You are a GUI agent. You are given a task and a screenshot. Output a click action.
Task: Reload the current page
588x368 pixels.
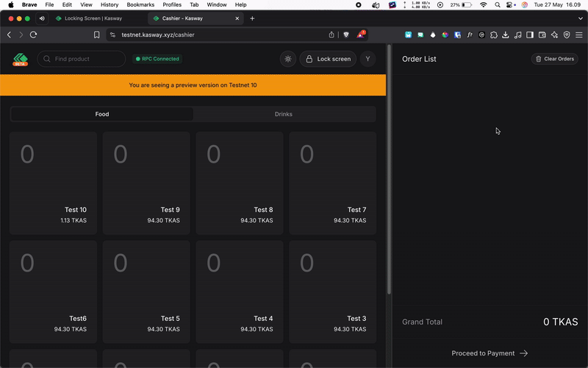(x=33, y=35)
